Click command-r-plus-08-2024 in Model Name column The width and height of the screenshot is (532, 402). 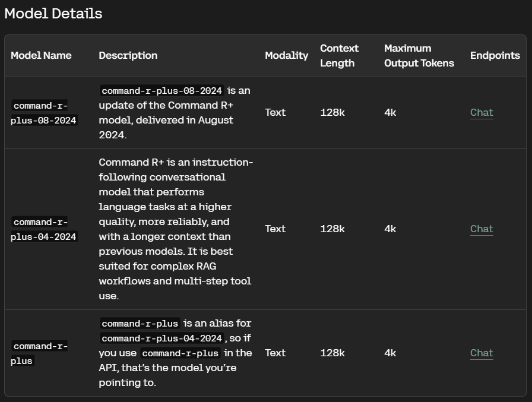(44, 113)
